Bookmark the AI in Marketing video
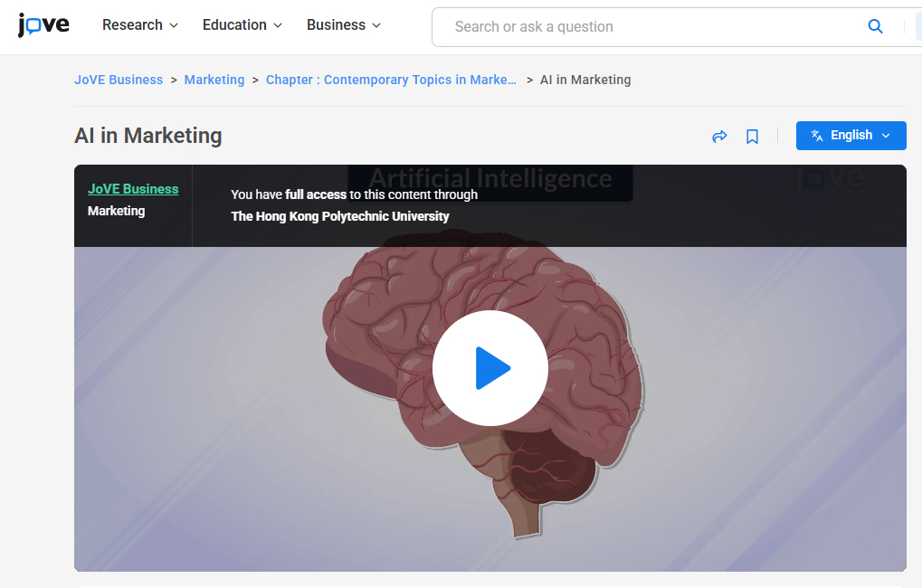922x588 pixels. coord(752,136)
